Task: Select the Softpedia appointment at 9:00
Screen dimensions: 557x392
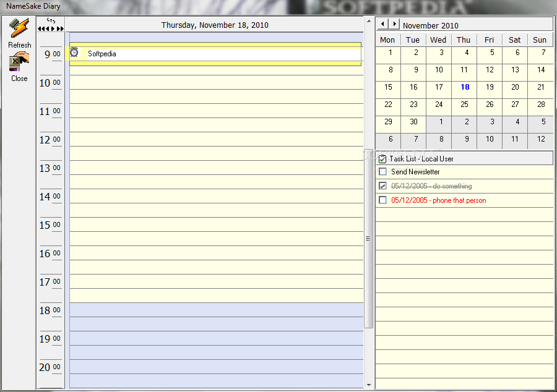Action: pos(215,54)
